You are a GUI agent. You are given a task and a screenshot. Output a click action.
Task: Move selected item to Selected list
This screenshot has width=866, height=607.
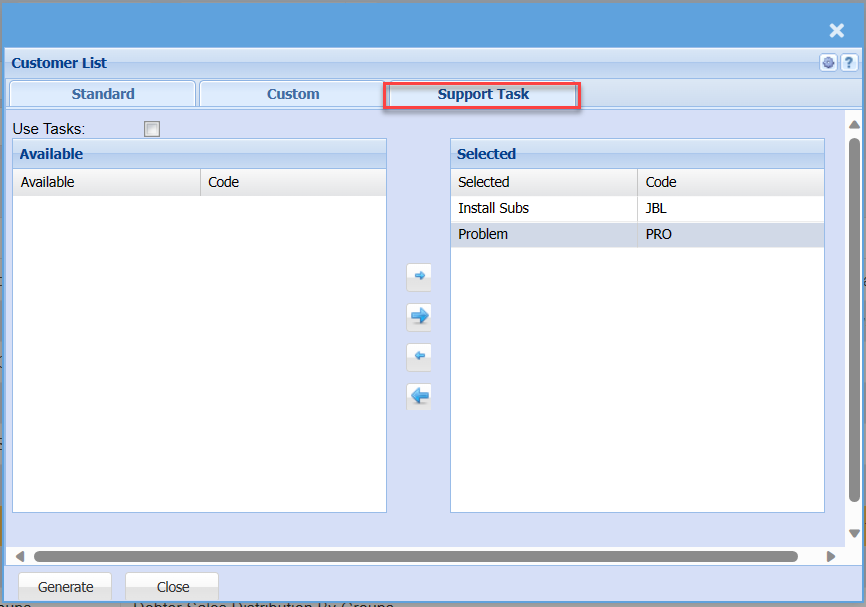point(419,277)
